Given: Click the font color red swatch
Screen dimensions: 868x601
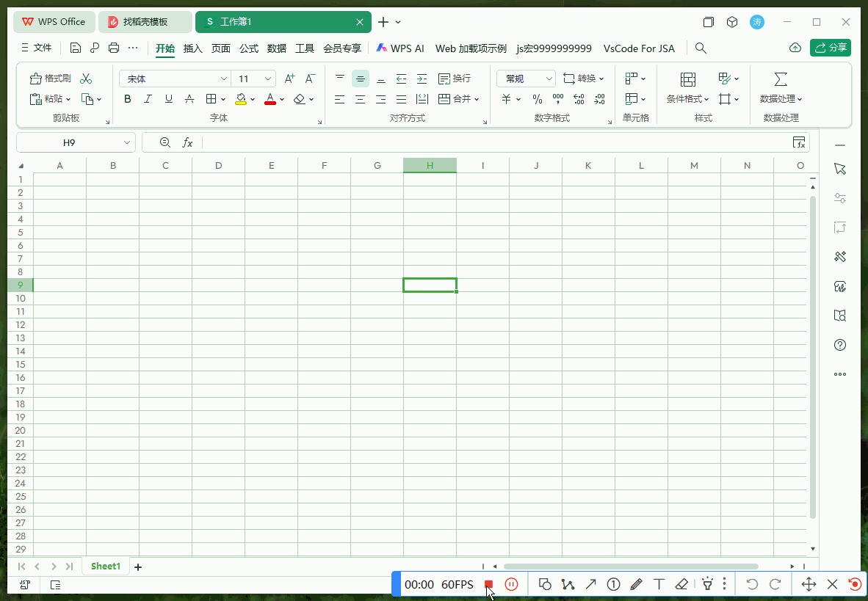Looking at the screenshot, I should pos(270,99).
